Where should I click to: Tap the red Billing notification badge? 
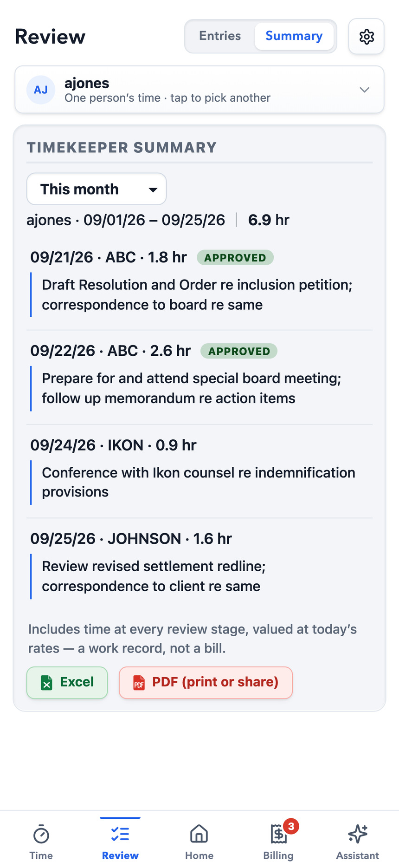point(291,826)
